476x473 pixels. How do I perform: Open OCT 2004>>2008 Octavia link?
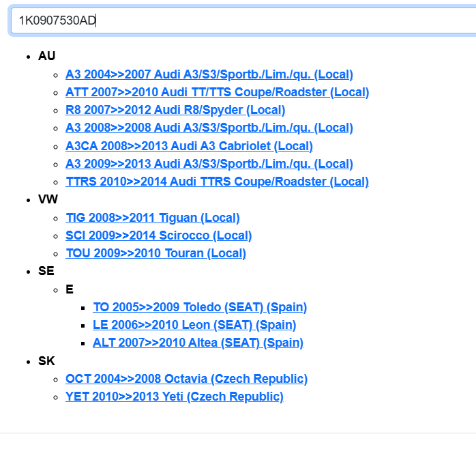point(186,379)
